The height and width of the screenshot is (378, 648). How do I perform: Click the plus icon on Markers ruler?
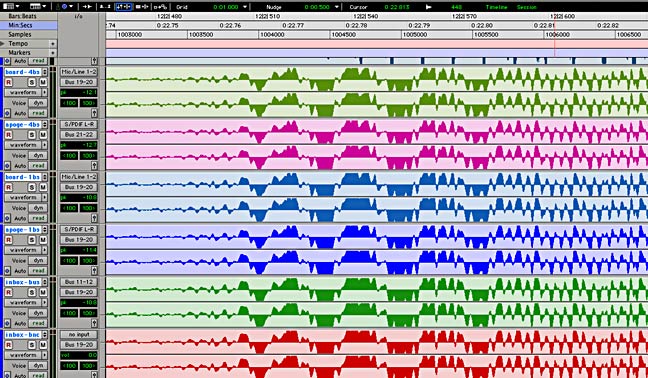(52, 53)
